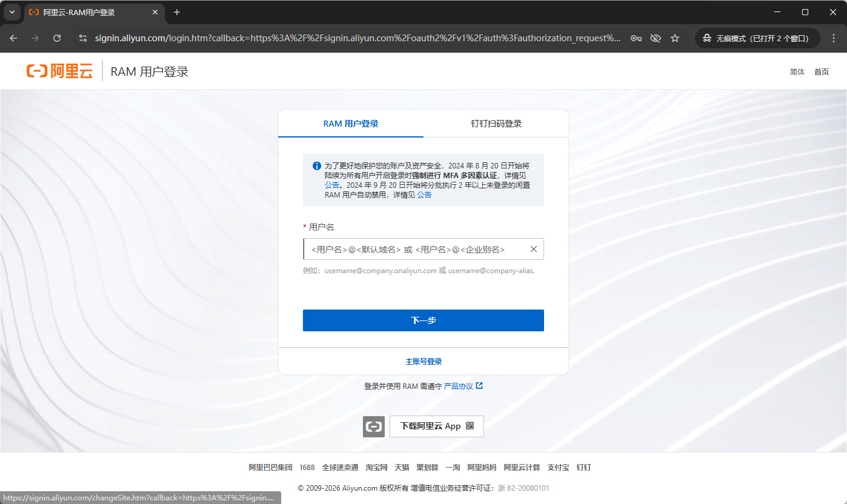Open the 产品协议 link
847x504 pixels.
(459, 386)
